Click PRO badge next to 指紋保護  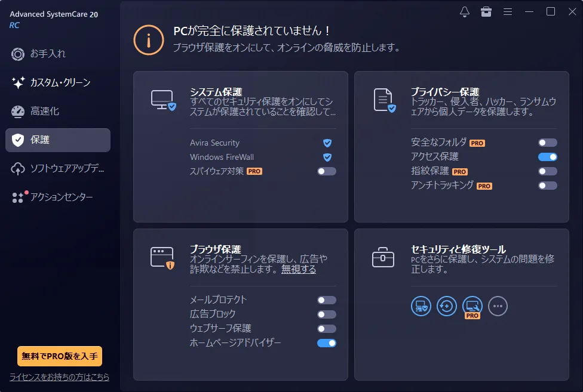pyautogui.click(x=460, y=172)
